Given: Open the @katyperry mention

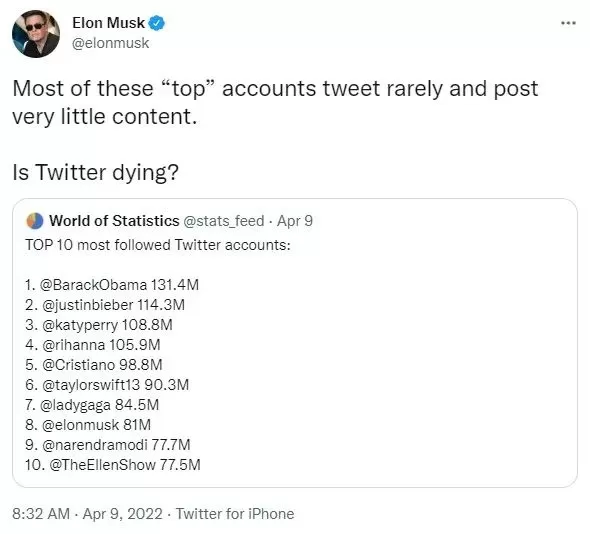Looking at the screenshot, I should 80,325.
